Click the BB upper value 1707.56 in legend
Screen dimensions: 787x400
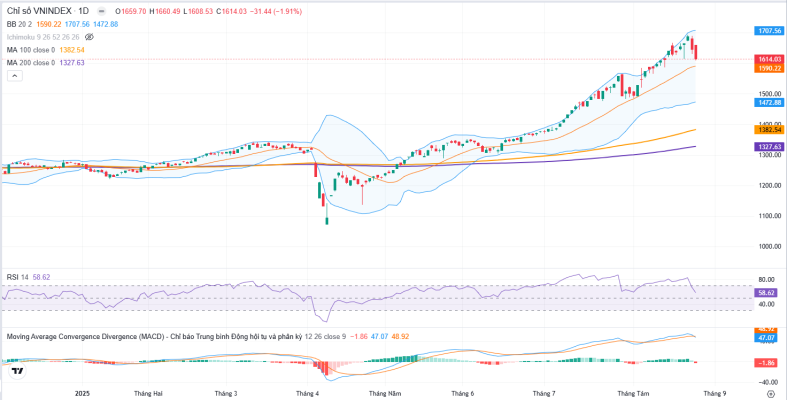[x=77, y=24]
